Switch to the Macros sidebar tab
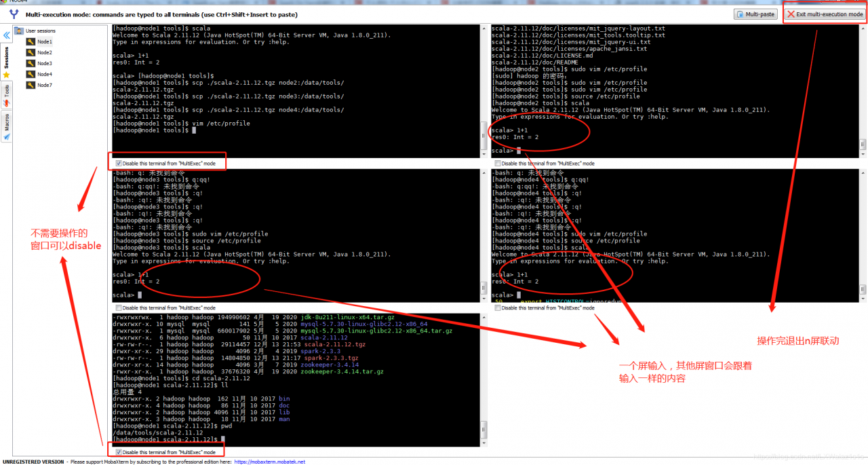The height and width of the screenshot is (465, 868). [7, 126]
